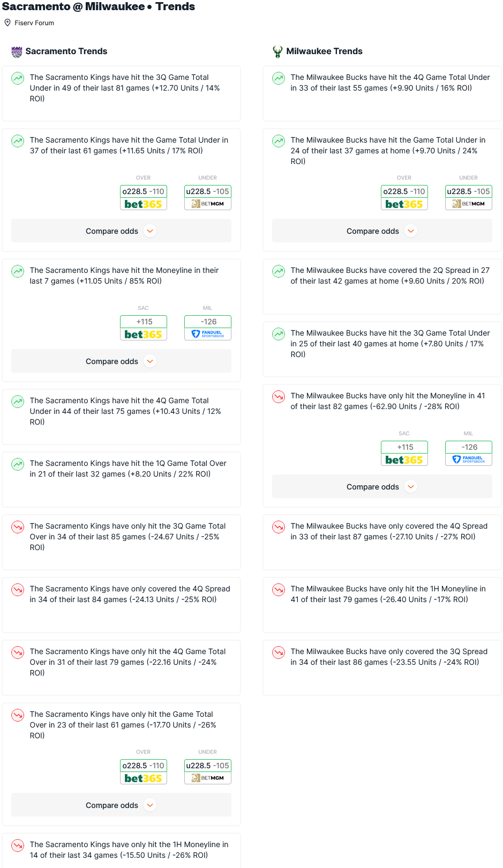Click green uptrend icon beside Bucks 2Q Spread trend

coord(279,271)
